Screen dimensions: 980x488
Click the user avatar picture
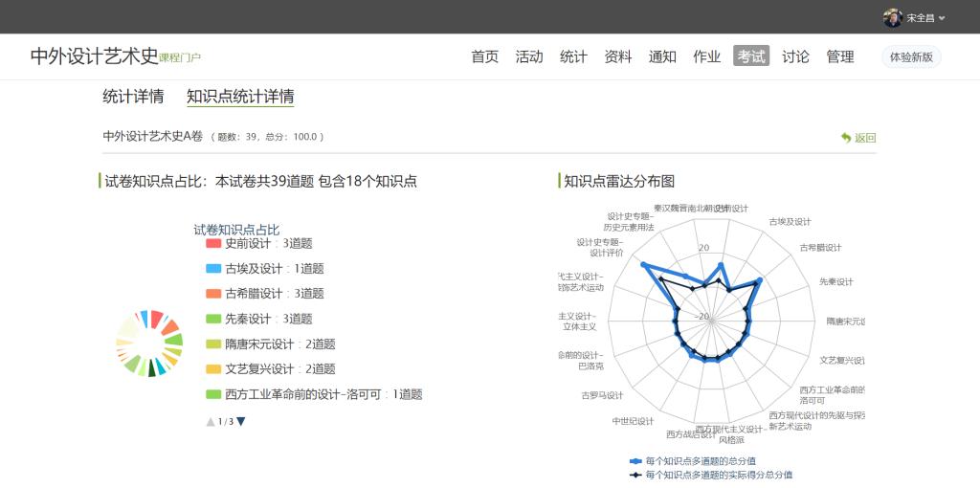pos(892,17)
